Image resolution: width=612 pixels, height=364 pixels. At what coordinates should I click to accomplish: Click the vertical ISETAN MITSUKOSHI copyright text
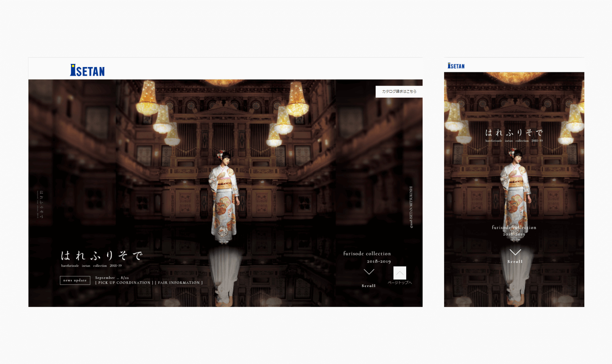[x=411, y=207]
